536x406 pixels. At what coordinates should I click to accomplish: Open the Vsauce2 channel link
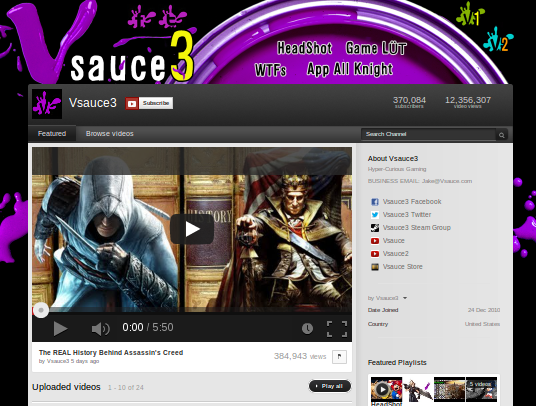[396, 254]
